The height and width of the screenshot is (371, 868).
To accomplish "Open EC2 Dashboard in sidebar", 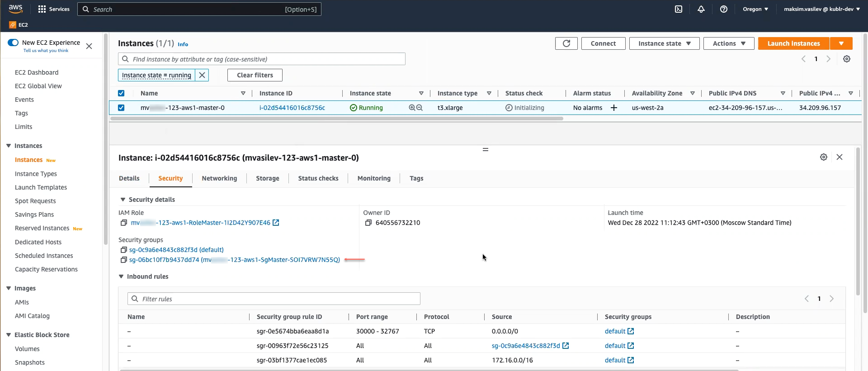I will [37, 72].
